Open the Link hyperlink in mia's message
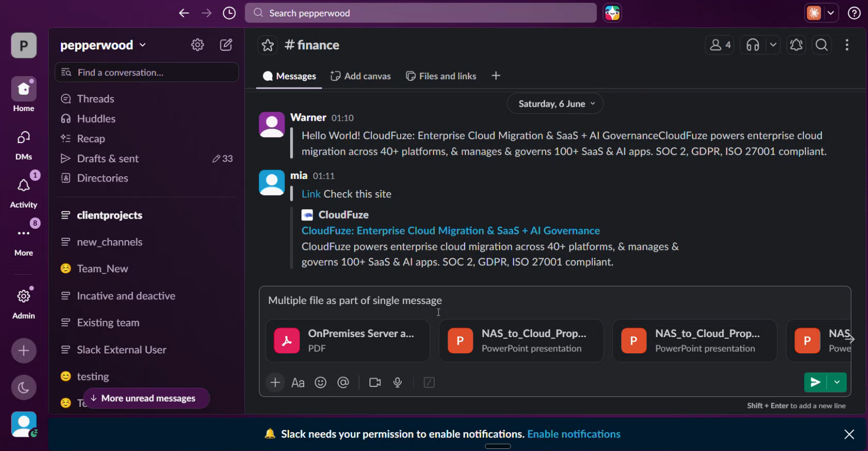868x451 pixels. [x=311, y=194]
